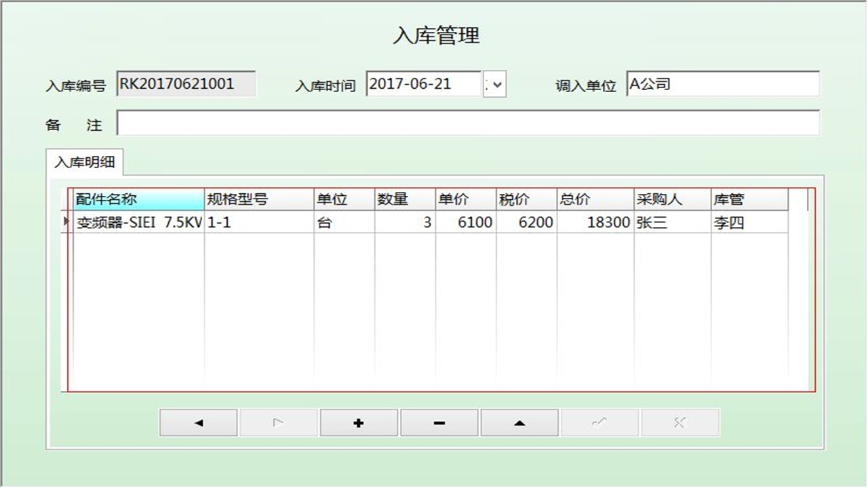
Task: Click the cancel (cross) navigator icon
Action: click(x=679, y=422)
